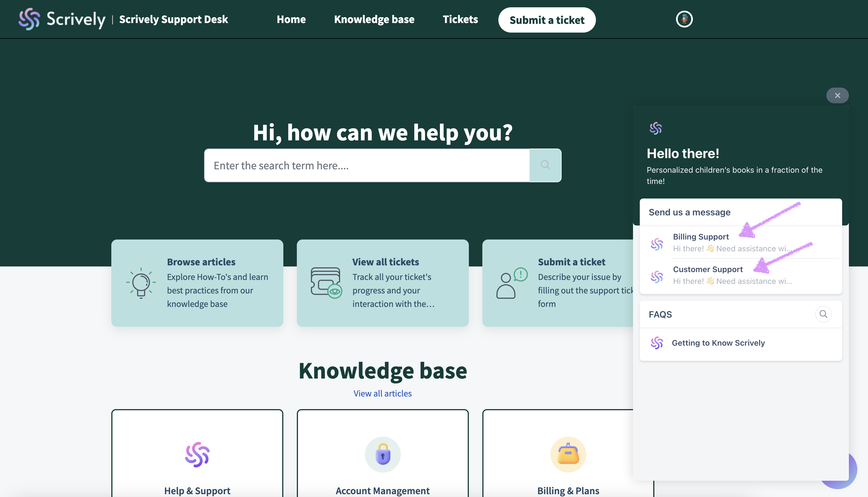This screenshot has height=497, width=868.
Task: Click the View all tickets card icon
Action: tap(326, 283)
